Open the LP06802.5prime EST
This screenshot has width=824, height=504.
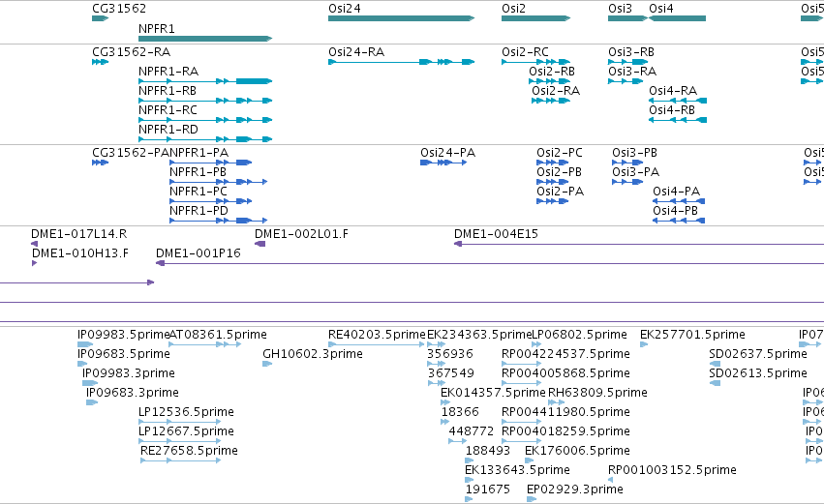click(x=536, y=344)
